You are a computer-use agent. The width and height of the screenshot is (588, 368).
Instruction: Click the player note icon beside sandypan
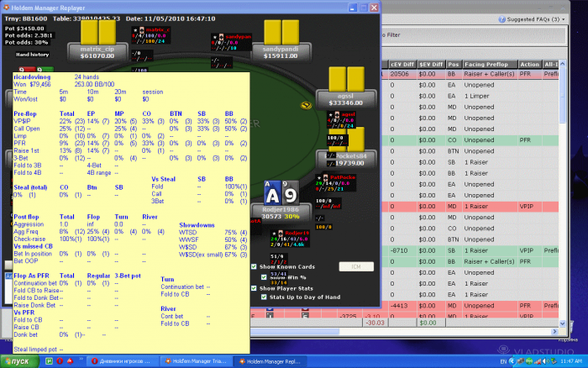click(221, 37)
